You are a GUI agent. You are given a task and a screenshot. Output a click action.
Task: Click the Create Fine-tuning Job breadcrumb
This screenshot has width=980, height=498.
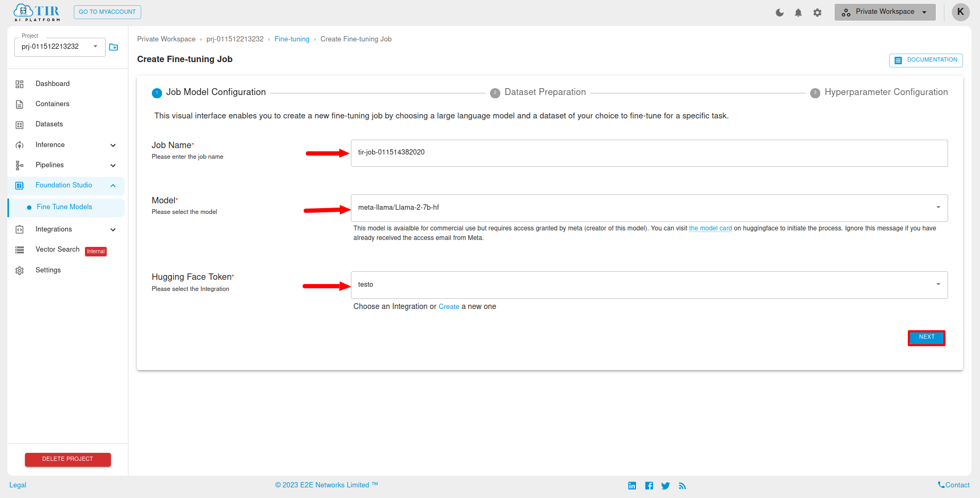pos(356,39)
